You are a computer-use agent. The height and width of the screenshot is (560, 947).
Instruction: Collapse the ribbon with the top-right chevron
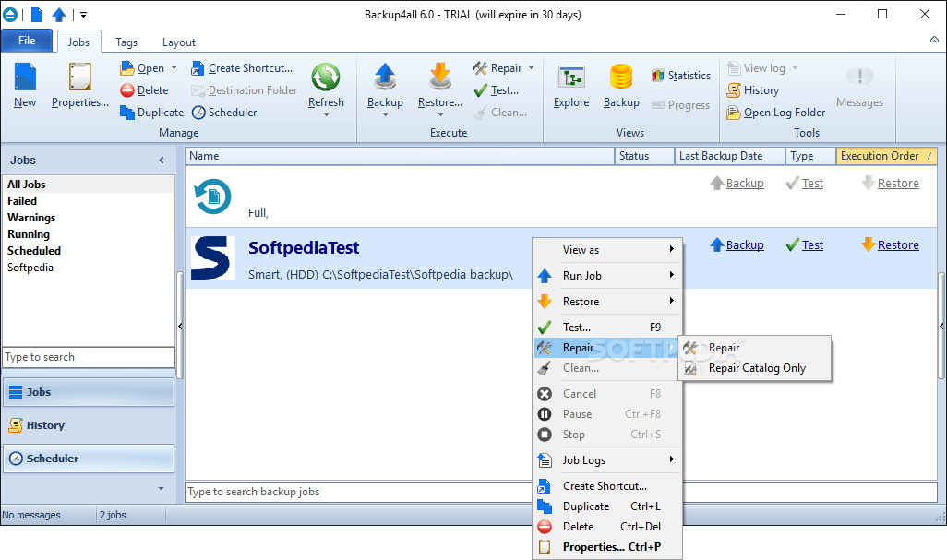[x=934, y=40]
